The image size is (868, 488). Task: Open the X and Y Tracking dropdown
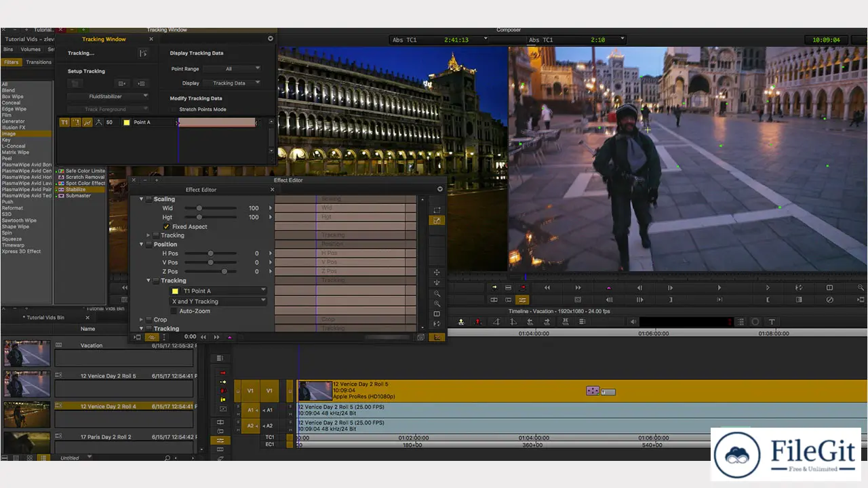point(218,302)
